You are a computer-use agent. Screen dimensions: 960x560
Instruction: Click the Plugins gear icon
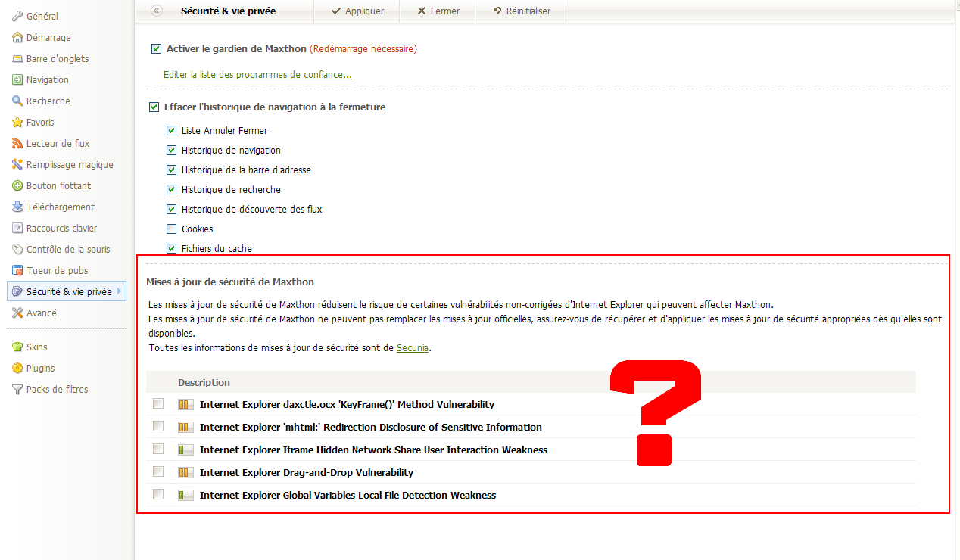click(17, 369)
